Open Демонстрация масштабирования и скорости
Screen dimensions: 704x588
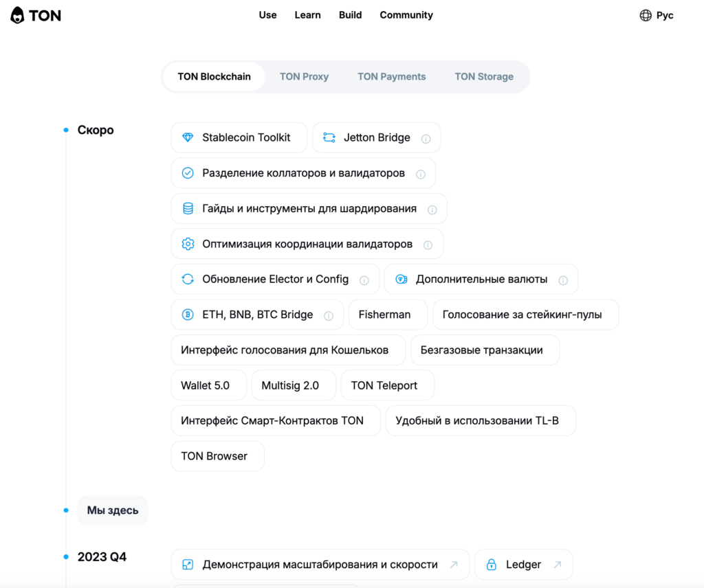point(320,564)
